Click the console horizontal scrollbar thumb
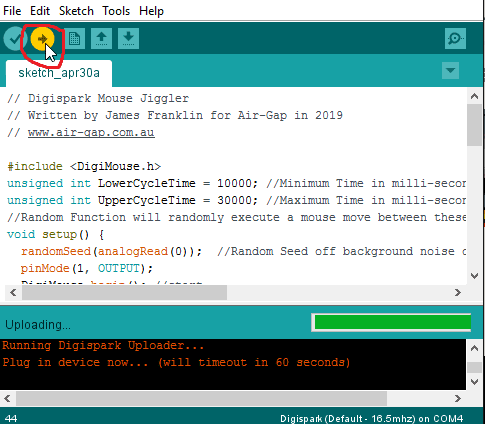 201,398
